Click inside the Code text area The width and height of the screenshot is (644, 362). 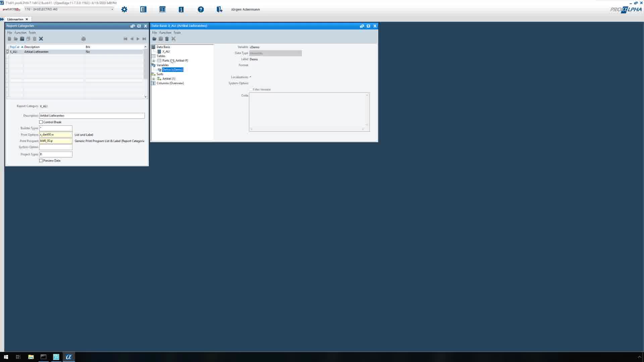(x=309, y=112)
